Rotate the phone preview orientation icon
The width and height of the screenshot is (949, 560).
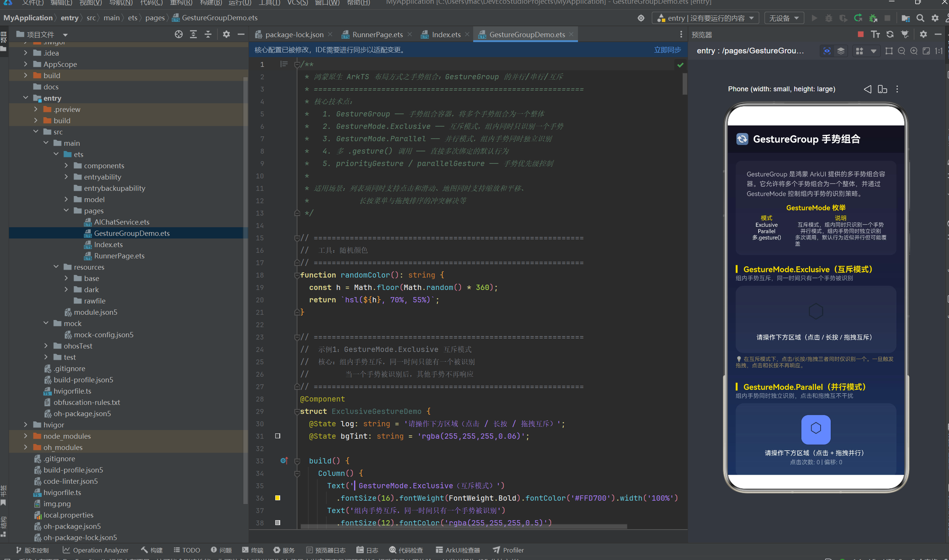click(x=882, y=89)
